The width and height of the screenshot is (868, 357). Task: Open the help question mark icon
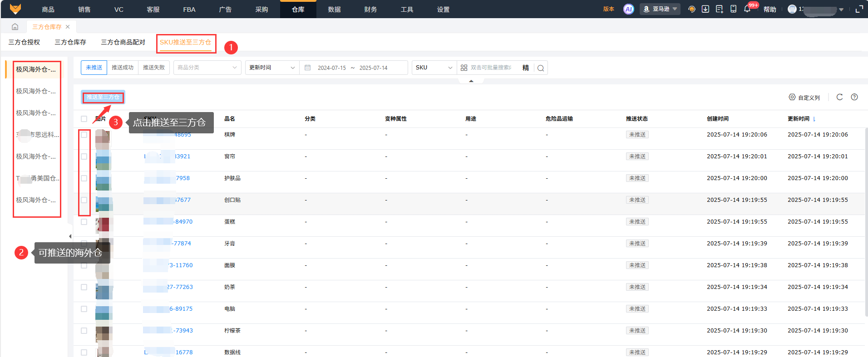[x=854, y=97]
